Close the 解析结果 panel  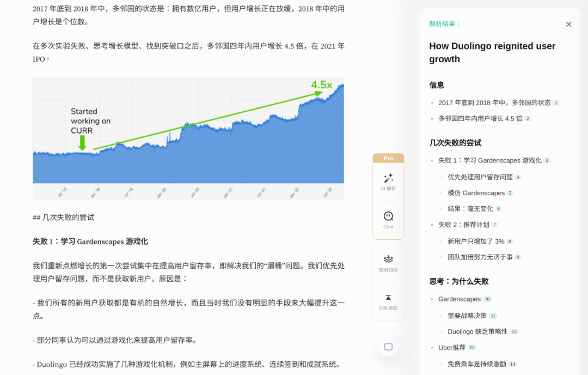tap(568, 25)
